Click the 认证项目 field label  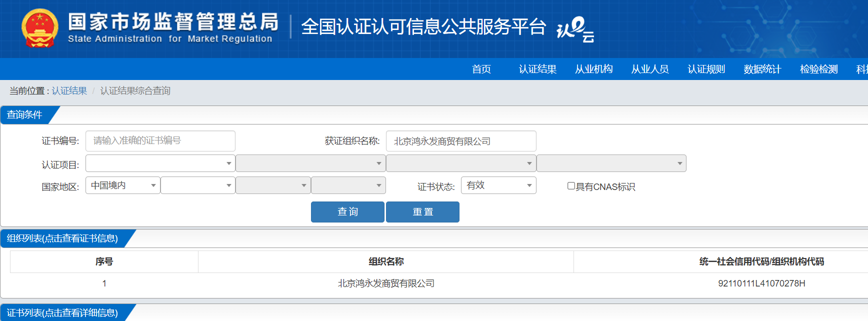click(x=60, y=164)
